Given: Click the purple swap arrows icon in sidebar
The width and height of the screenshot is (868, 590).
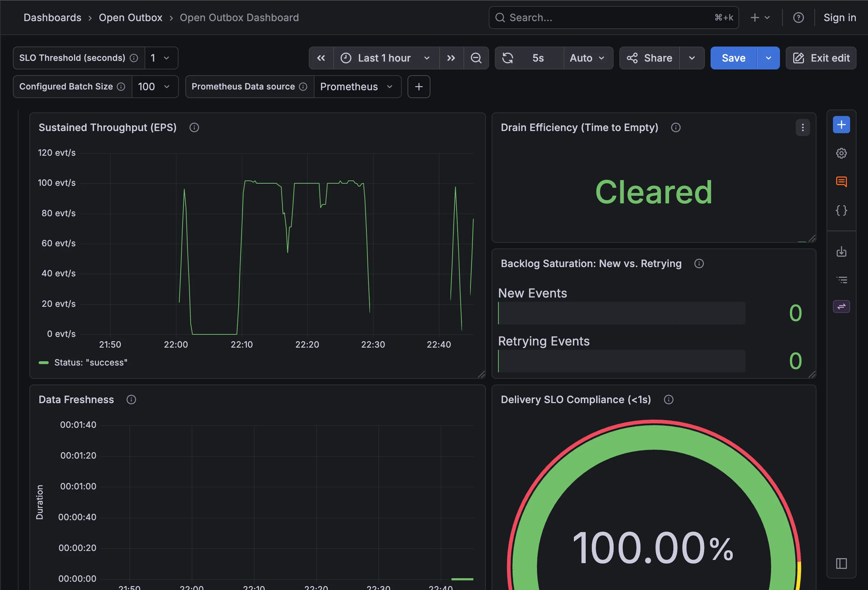Looking at the screenshot, I should pyautogui.click(x=842, y=306).
